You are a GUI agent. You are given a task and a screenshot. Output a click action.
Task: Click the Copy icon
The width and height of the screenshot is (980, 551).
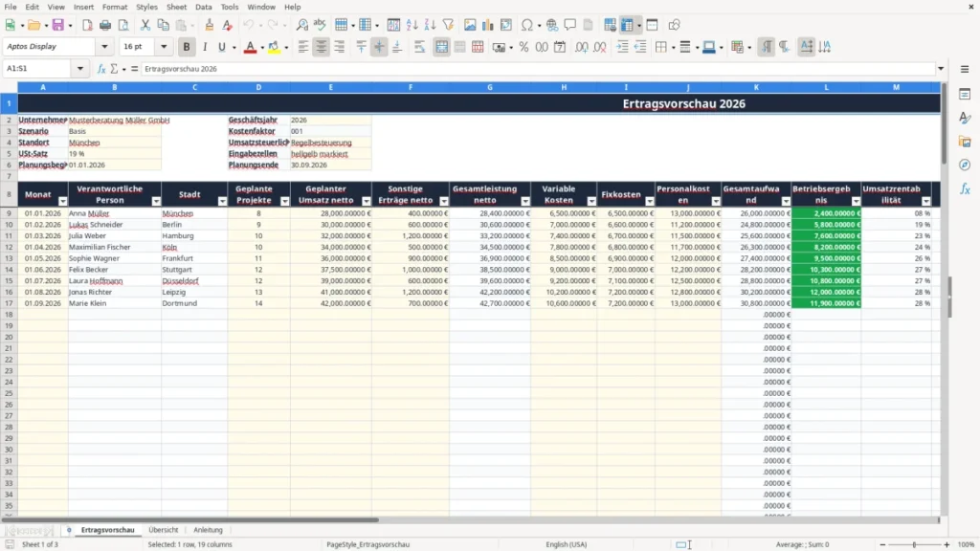click(x=163, y=25)
